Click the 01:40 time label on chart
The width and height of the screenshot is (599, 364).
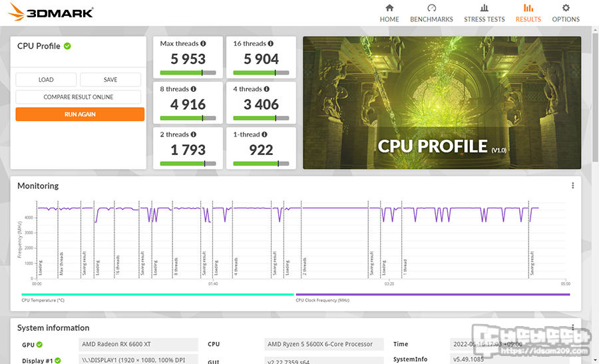coord(213,283)
